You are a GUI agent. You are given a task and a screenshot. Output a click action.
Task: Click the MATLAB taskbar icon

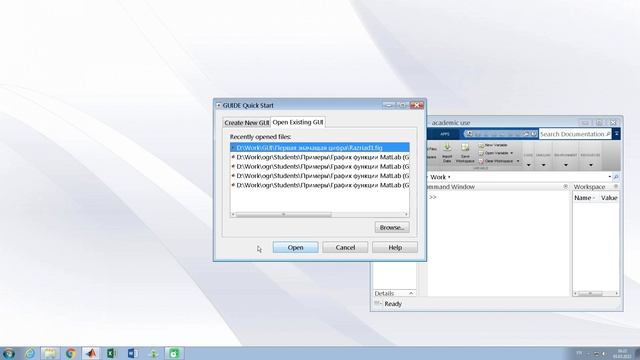[91, 353]
